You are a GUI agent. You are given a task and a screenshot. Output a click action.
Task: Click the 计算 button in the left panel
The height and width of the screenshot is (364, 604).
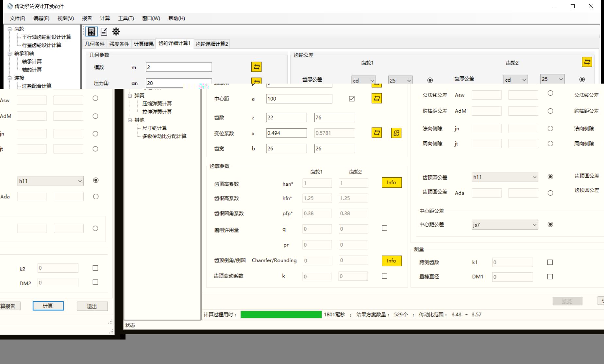pos(48,306)
